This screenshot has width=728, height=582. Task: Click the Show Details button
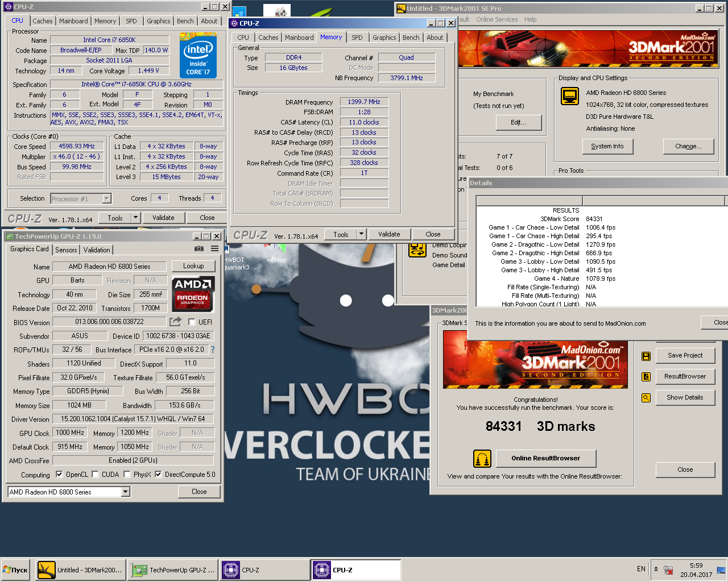click(685, 397)
